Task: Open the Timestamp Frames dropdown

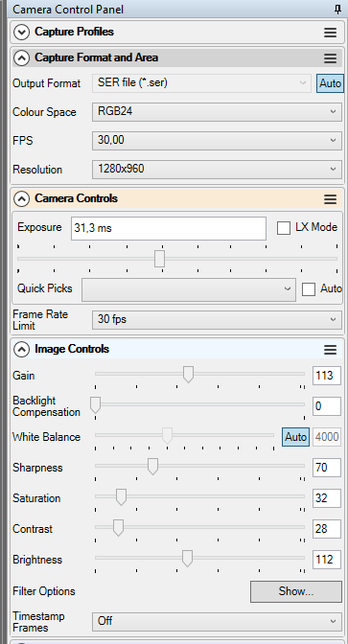Action: pyautogui.click(x=217, y=621)
